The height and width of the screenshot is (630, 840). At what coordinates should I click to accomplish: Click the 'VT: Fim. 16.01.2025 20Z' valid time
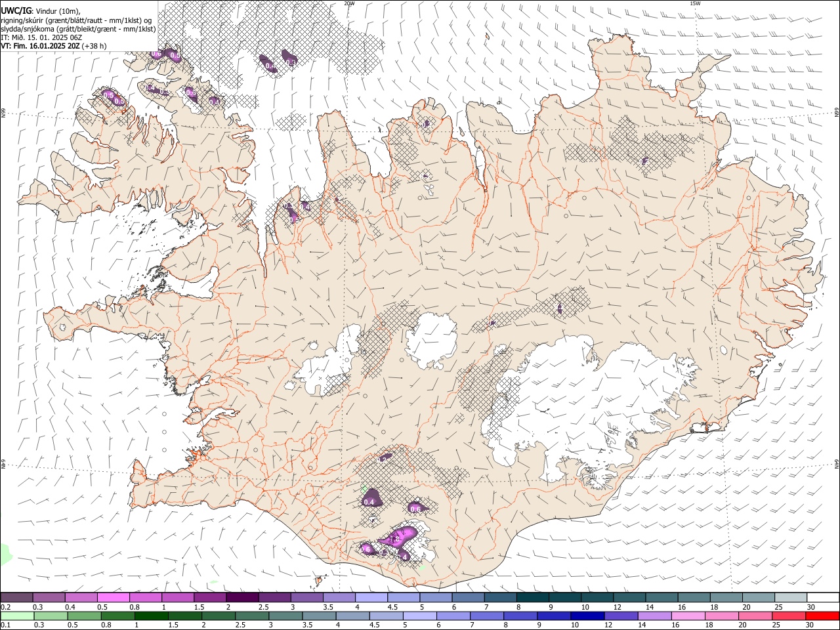(41, 46)
